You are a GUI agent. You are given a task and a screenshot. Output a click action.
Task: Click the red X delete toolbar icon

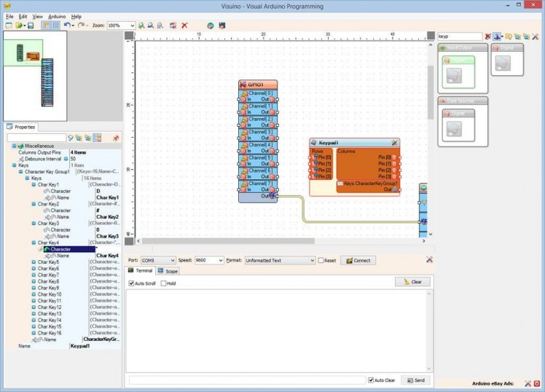click(184, 26)
